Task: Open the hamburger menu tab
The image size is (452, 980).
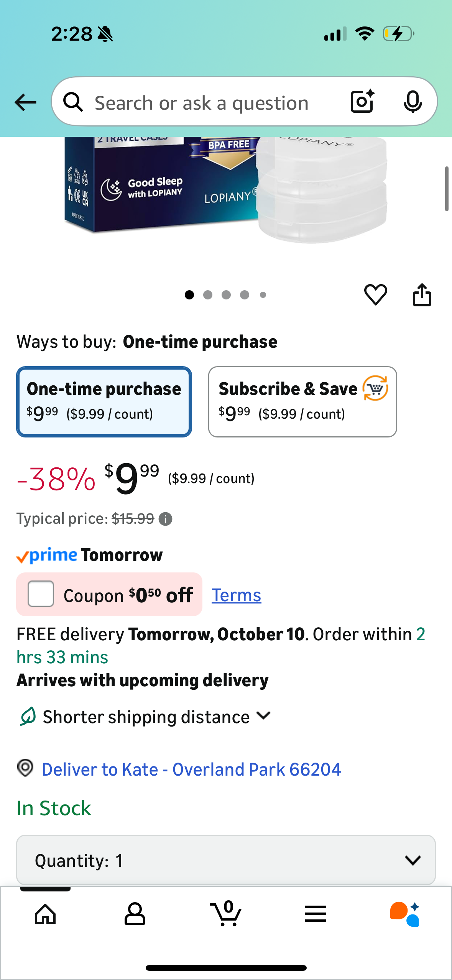Action: [x=315, y=914]
